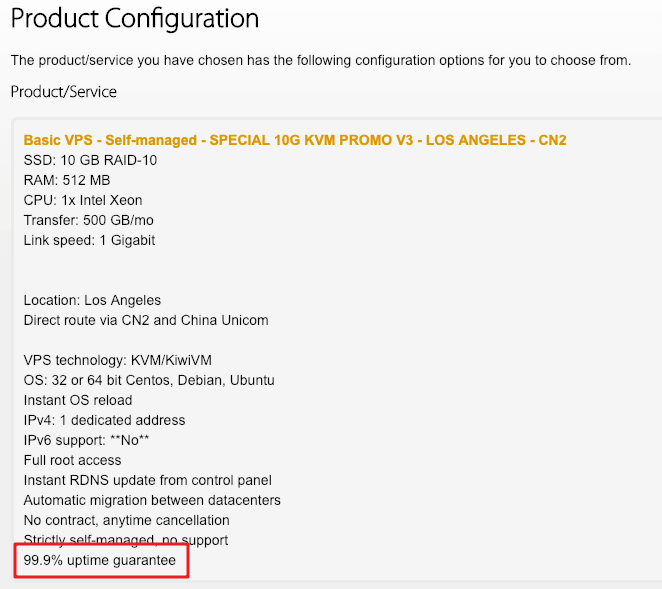Click the orange Basic VPS product title
The height and width of the screenshot is (589, 662).
(295, 140)
